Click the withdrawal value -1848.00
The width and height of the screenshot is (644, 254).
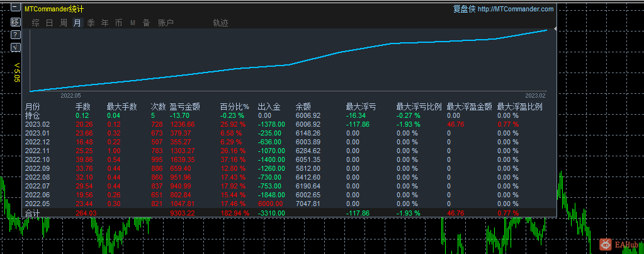(x=271, y=195)
